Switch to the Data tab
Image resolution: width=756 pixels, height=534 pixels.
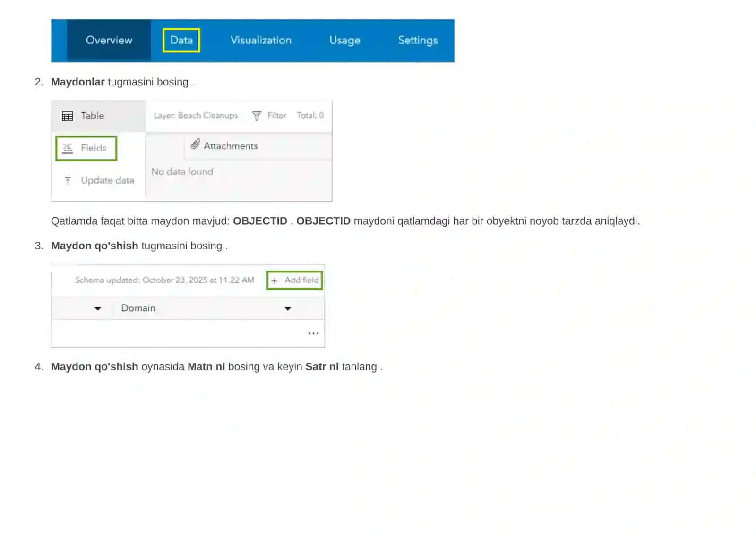tap(181, 40)
